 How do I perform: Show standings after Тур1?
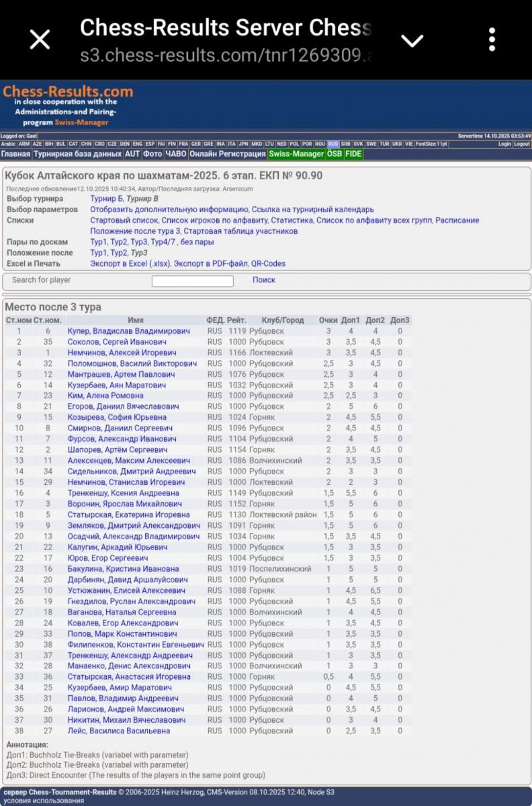98,253
